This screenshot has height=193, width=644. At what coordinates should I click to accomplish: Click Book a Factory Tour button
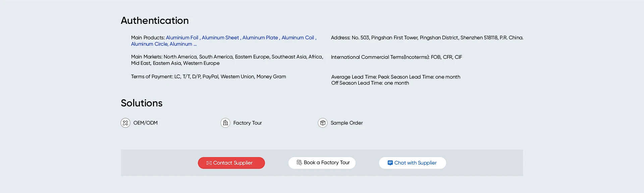click(x=322, y=163)
